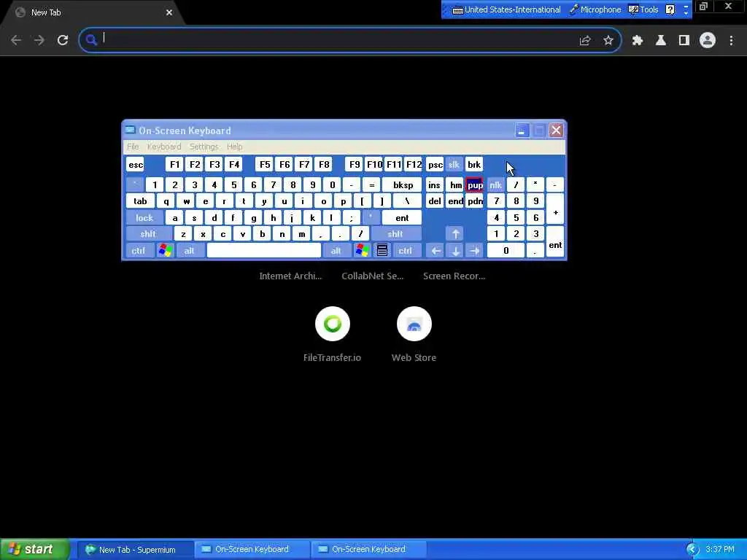The width and height of the screenshot is (747, 560).
Task: Click the psc print screen key
Action: (x=435, y=165)
